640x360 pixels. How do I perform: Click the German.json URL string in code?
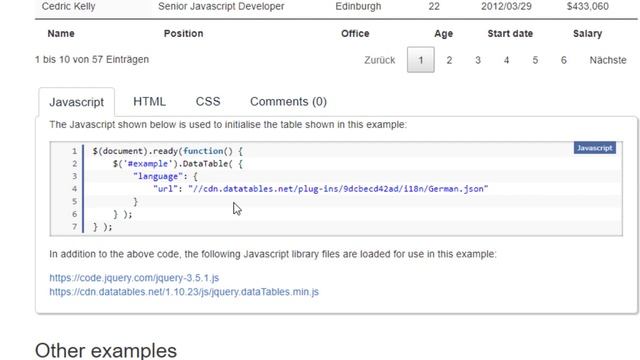(338, 189)
